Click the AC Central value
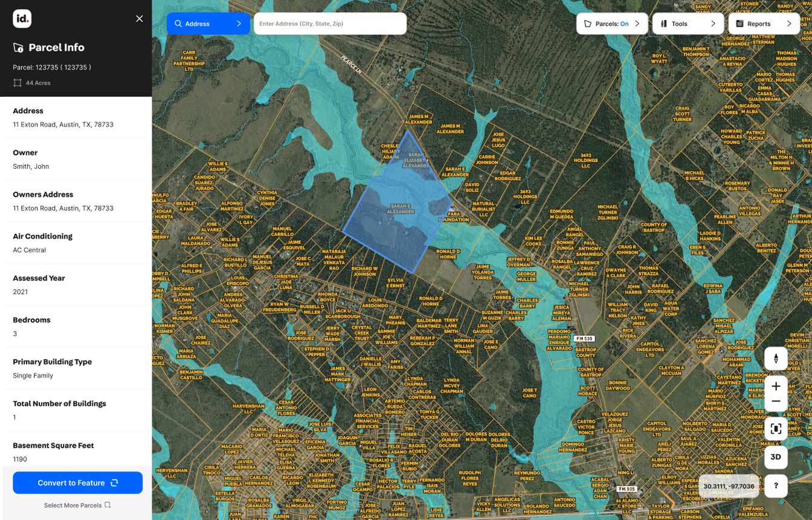812x520 pixels. click(29, 250)
